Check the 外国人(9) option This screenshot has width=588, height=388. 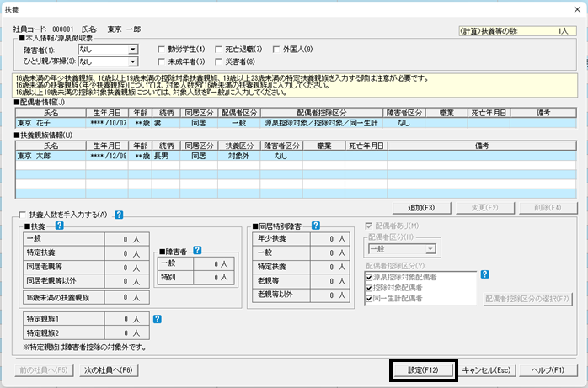(x=276, y=50)
